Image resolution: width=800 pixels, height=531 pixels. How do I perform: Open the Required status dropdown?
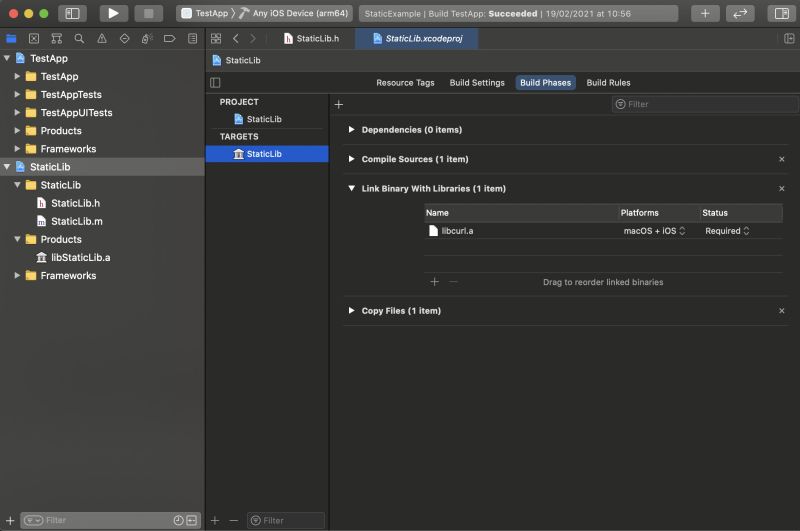tap(727, 231)
